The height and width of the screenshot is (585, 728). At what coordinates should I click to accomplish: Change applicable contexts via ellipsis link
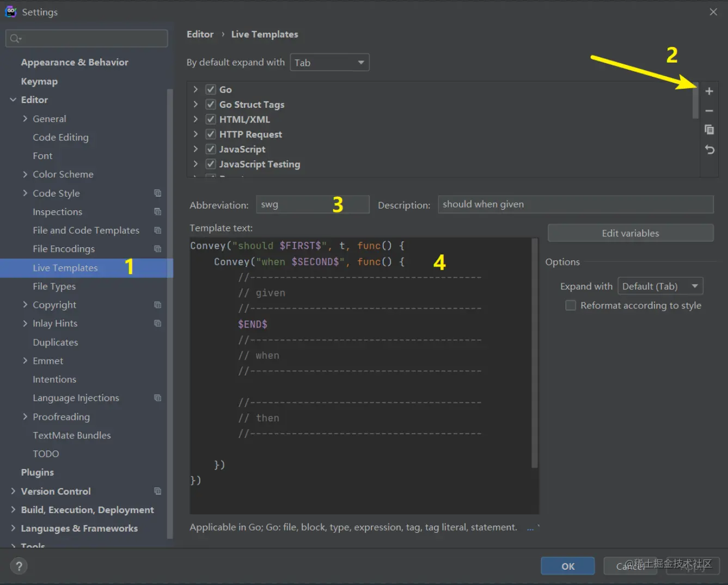coord(530,528)
